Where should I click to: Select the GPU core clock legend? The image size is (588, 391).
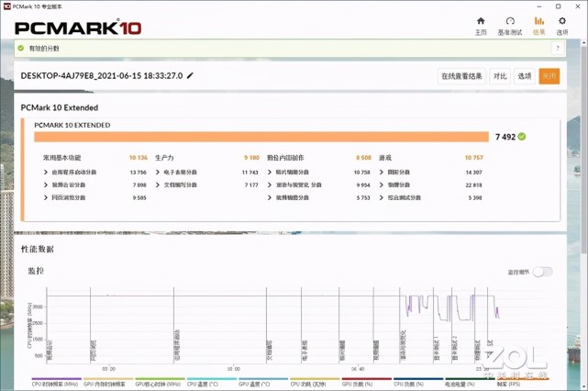click(x=161, y=383)
